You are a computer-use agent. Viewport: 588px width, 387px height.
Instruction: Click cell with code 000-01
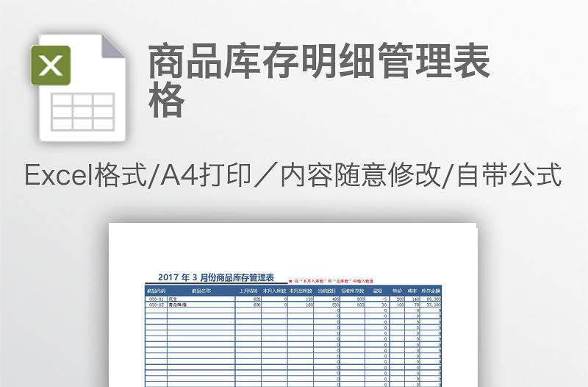point(157,299)
